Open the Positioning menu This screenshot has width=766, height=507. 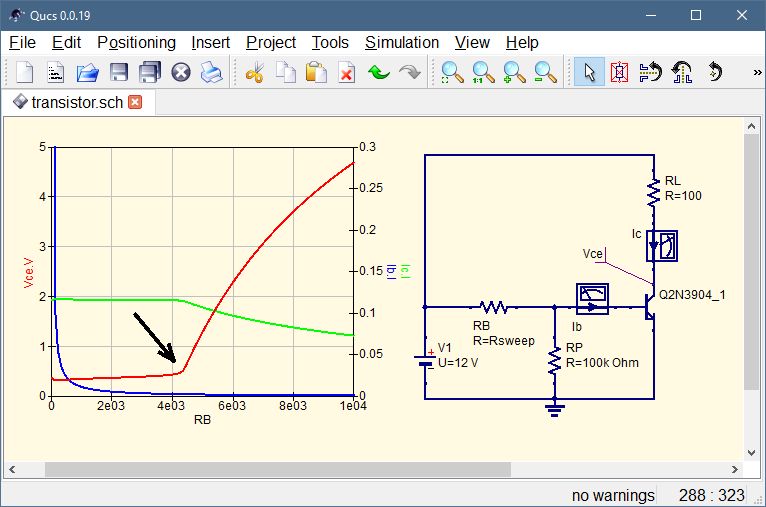tap(136, 42)
